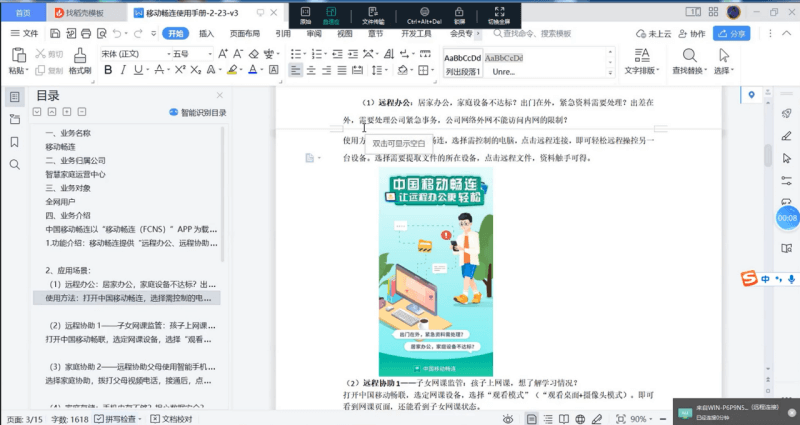Toggle left text alignment
The width and height of the screenshot is (800, 425).
[295, 70]
